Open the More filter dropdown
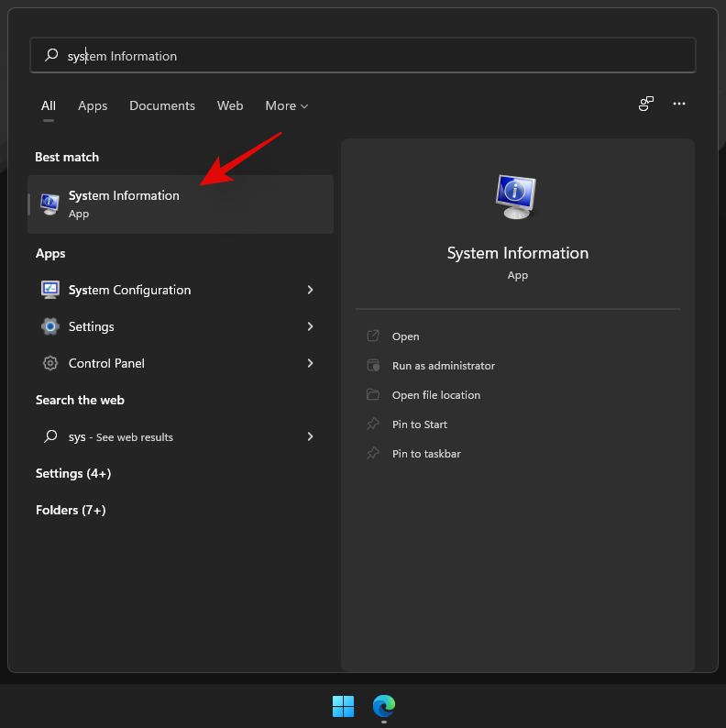This screenshot has height=728, width=726. coord(286,106)
